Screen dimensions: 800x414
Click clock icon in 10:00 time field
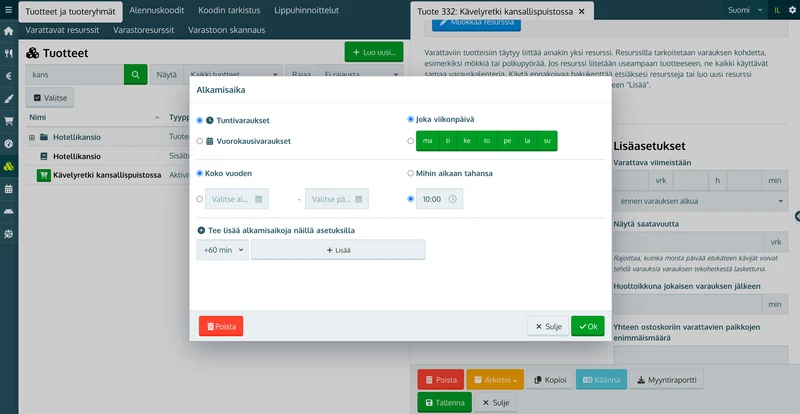[453, 199]
